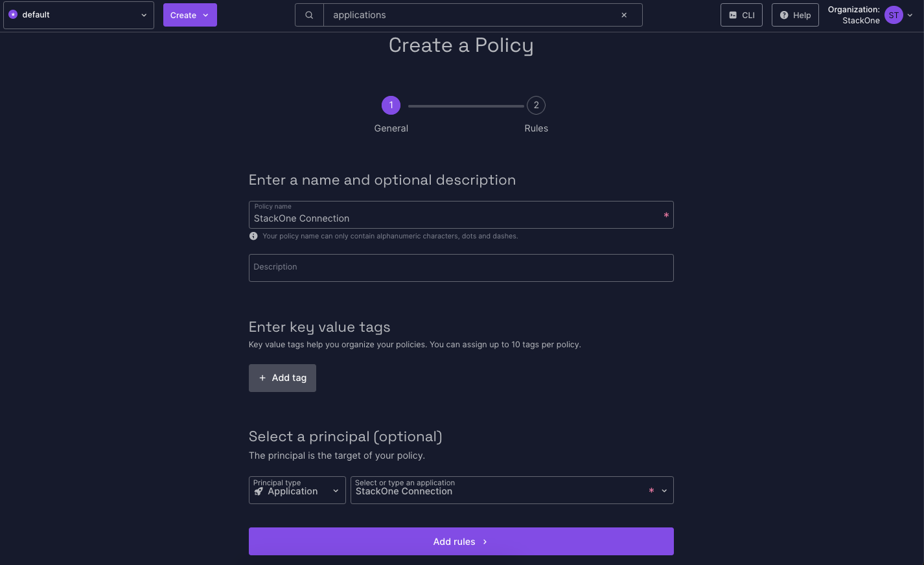Click into the Description field
The height and width of the screenshot is (565, 924).
coord(461,268)
